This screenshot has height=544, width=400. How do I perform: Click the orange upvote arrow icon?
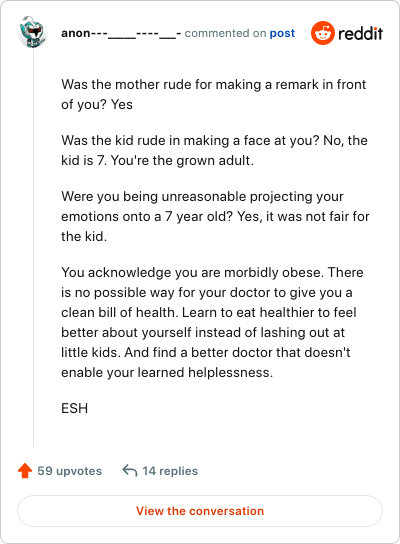pyautogui.click(x=25, y=471)
